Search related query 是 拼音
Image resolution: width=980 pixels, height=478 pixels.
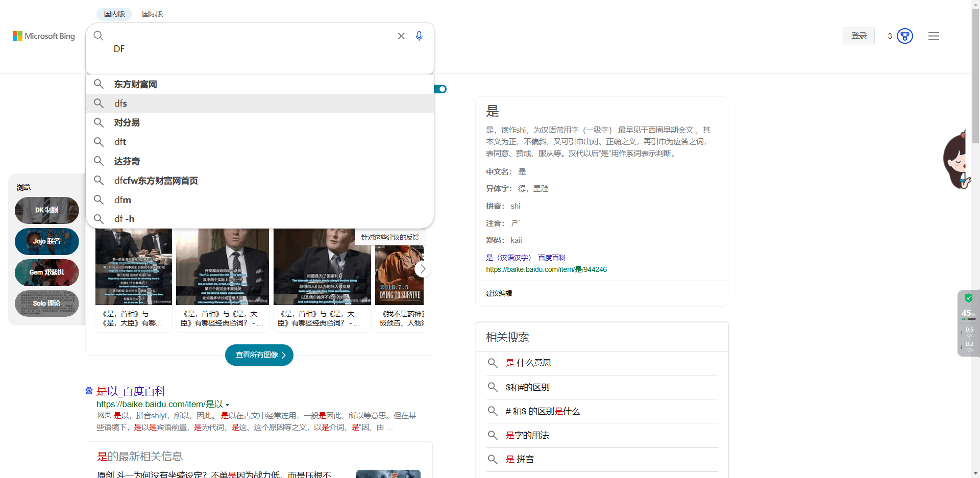[520, 459]
